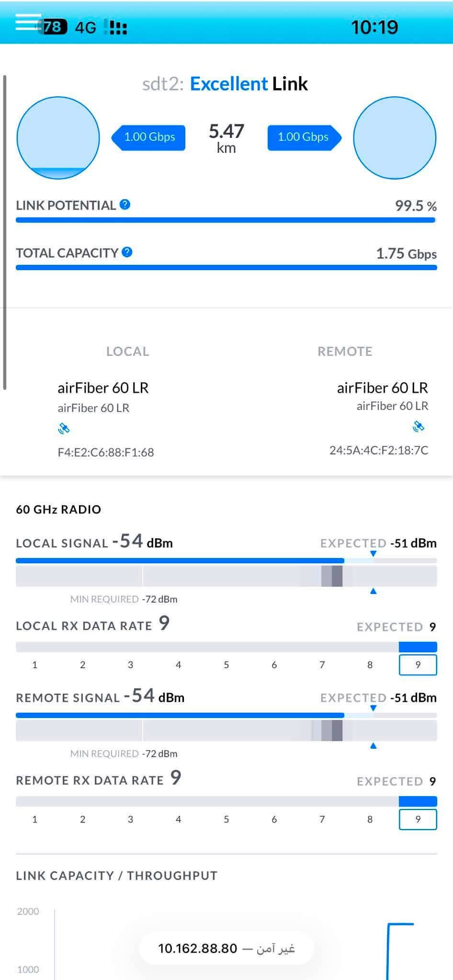Screen dimensions: 453x980
Task: Tap remote device satellite icon
Action: (419, 426)
